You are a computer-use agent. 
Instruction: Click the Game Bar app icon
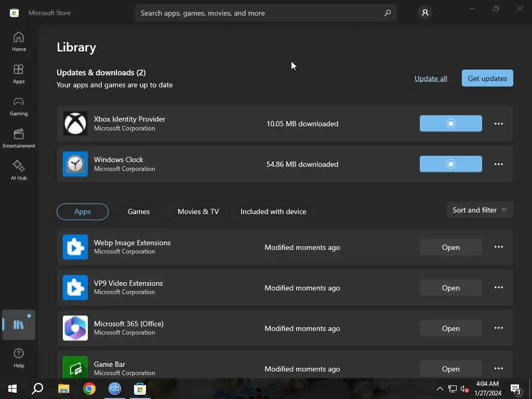(x=75, y=367)
